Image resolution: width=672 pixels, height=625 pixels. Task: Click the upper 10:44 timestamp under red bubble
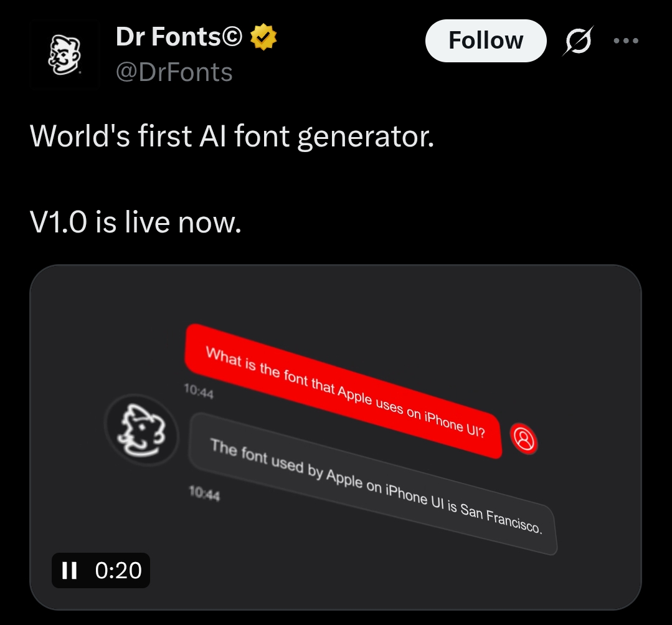[x=199, y=391]
